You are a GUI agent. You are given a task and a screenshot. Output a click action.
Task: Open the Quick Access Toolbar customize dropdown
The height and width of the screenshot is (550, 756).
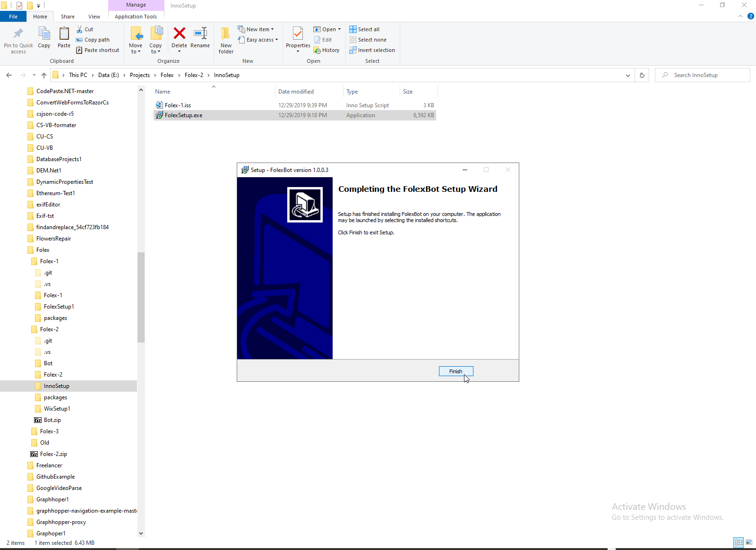pos(39,6)
